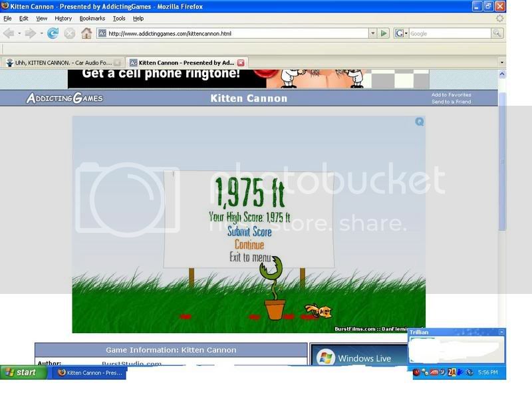Click the Stop loading icon
This screenshot has width=532, height=399.
[x=70, y=33]
